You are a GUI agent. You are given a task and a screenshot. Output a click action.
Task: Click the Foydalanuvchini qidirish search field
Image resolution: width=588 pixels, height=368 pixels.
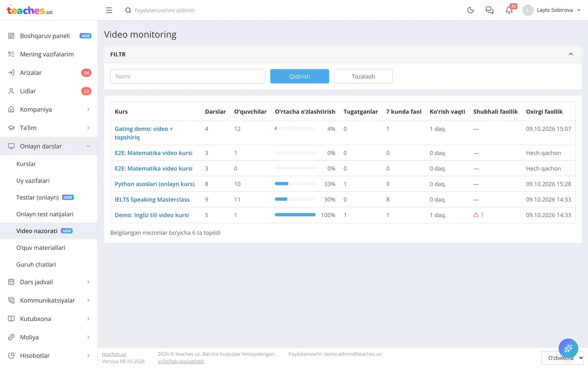coord(165,10)
